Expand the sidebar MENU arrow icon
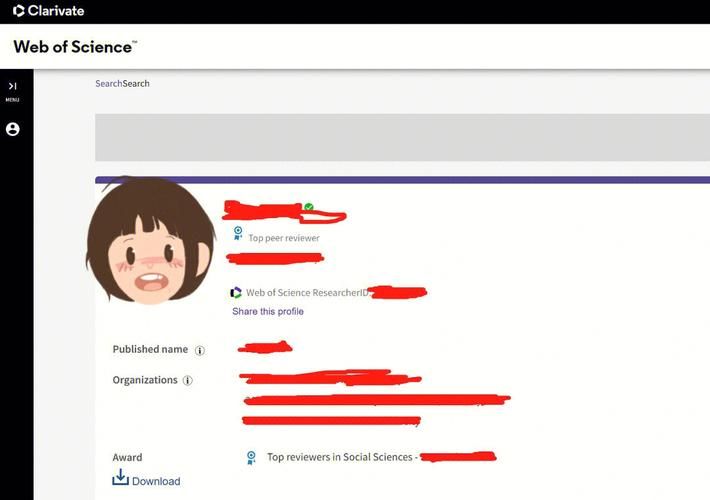This screenshot has width=710, height=500. pyautogui.click(x=12, y=86)
